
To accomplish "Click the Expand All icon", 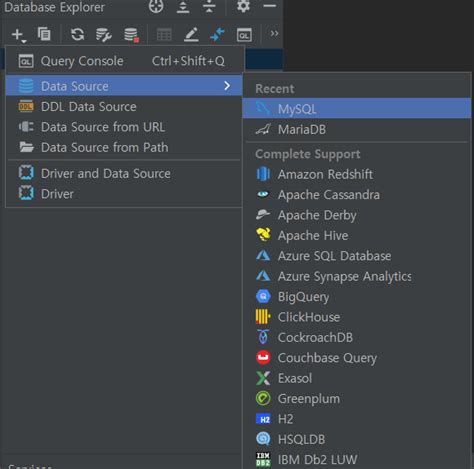I will tap(183, 7).
